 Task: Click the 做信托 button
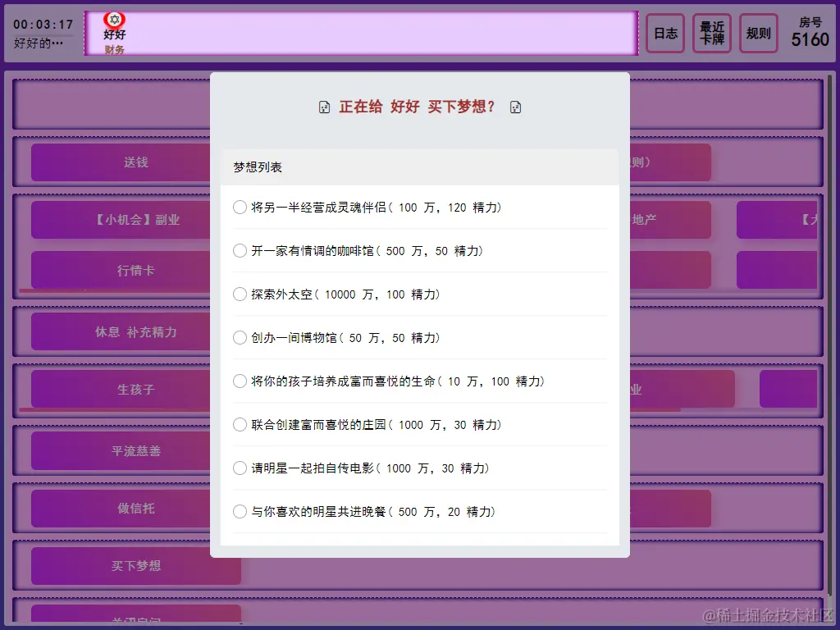[x=121, y=509]
